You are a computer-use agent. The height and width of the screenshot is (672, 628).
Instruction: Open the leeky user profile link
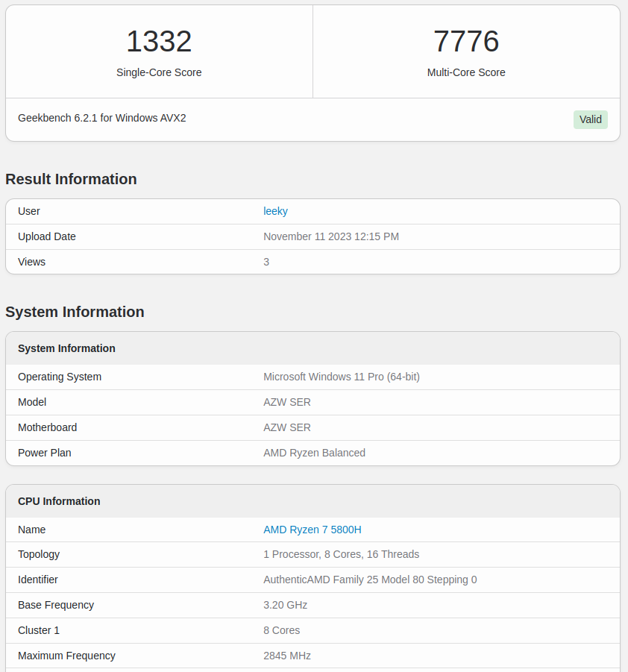(x=275, y=211)
